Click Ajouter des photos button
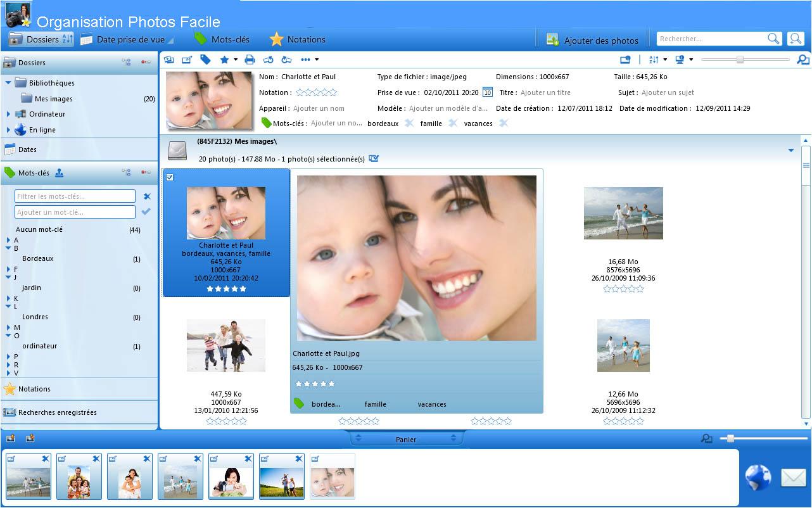The image size is (812, 508). click(592, 40)
